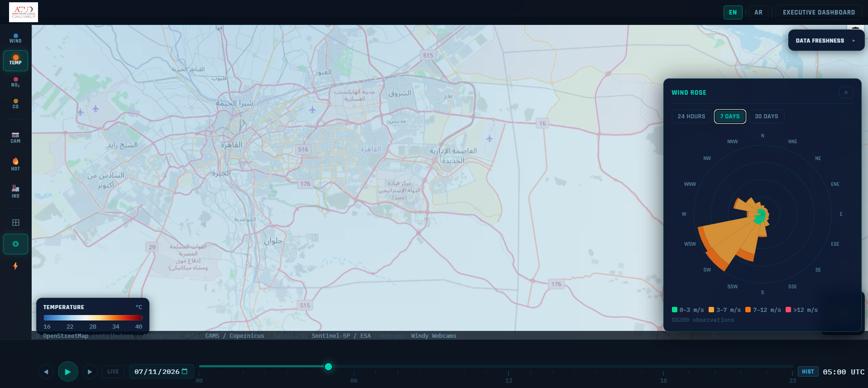Step forward one frame in timeline

[90, 372]
